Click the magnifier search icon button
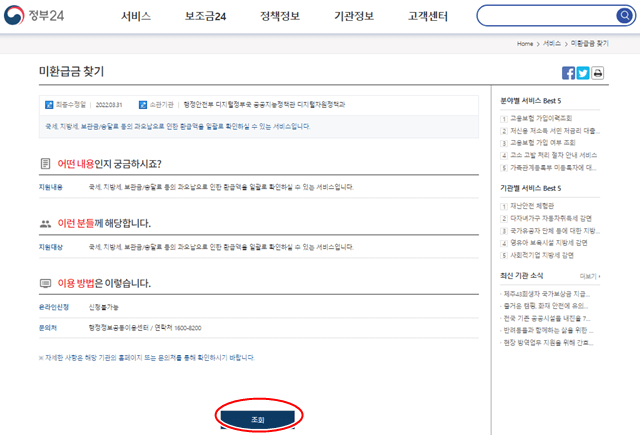Image resolution: width=640 pixels, height=435 pixels. click(624, 16)
